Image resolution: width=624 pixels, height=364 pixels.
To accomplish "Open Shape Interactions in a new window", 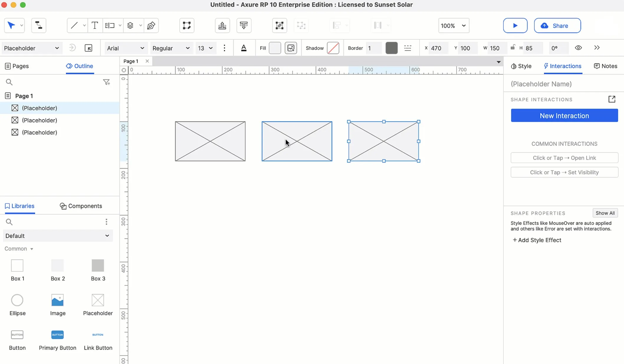I will 612,99.
